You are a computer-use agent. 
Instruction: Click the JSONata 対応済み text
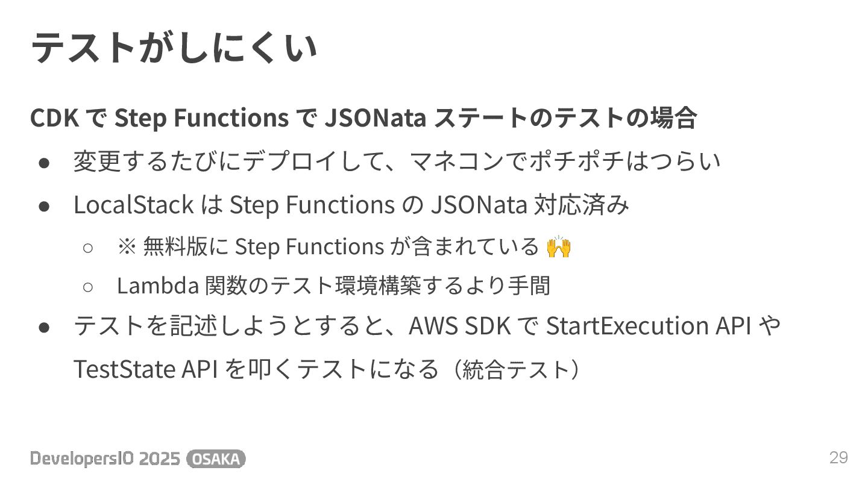point(530,205)
